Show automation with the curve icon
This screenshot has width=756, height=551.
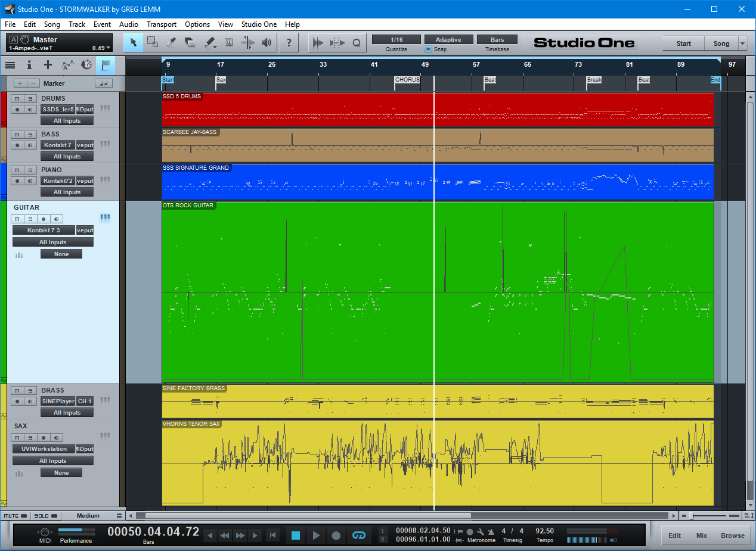point(68,65)
